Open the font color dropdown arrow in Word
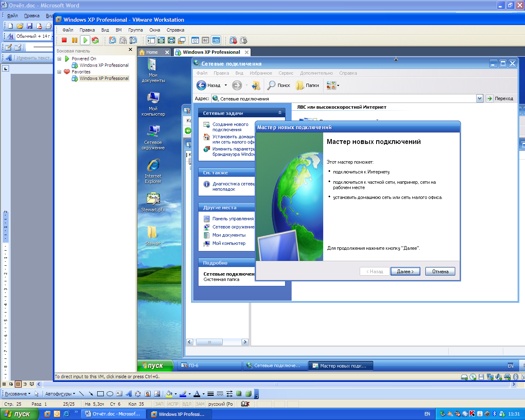 (203, 394)
